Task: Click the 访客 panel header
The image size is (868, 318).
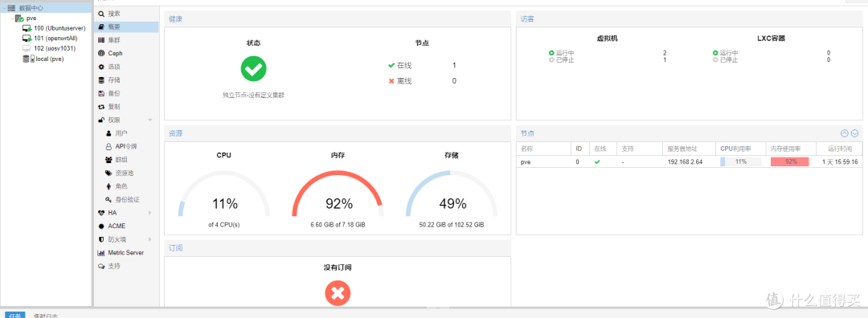Action: pos(689,18)
